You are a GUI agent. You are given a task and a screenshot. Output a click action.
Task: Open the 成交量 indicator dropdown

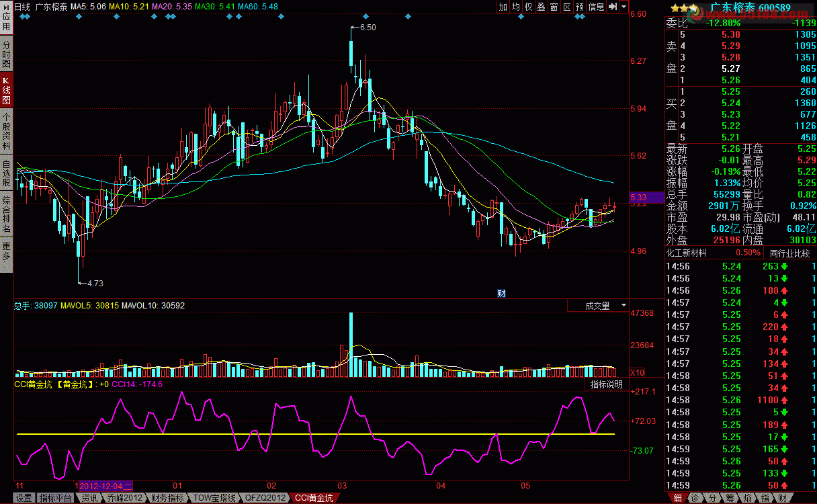[598, 306]
